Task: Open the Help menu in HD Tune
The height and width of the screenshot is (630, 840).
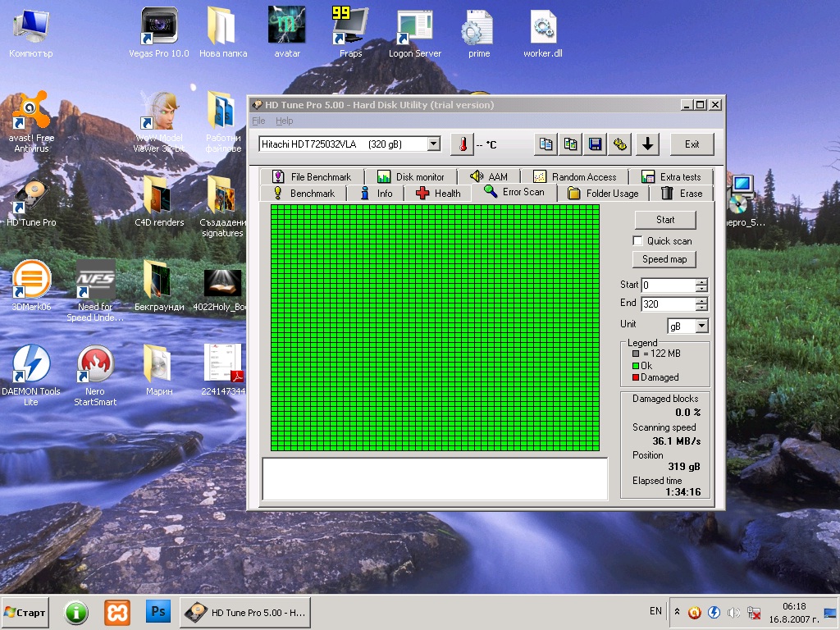Action: tap(285, 121)
